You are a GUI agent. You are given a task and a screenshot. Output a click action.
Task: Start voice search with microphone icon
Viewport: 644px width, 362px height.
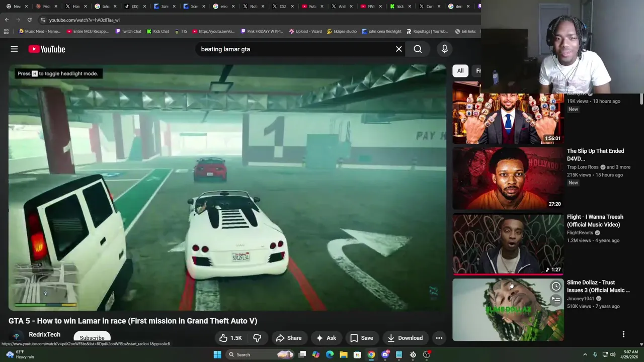tap(444, 49)
